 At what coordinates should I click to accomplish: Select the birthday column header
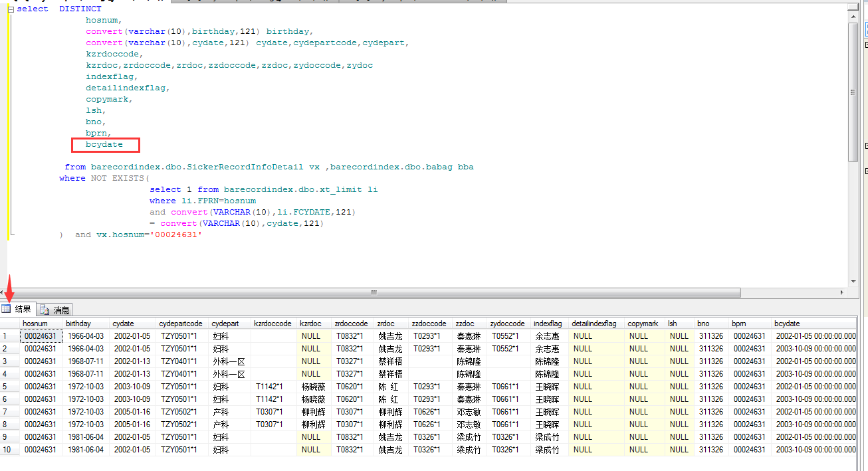[86, 324]
